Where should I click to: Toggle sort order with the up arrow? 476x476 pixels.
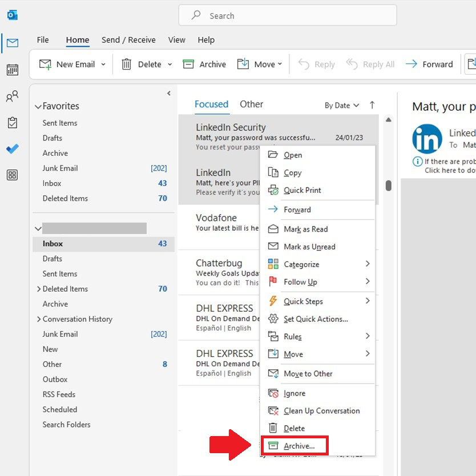pos(372,105)
